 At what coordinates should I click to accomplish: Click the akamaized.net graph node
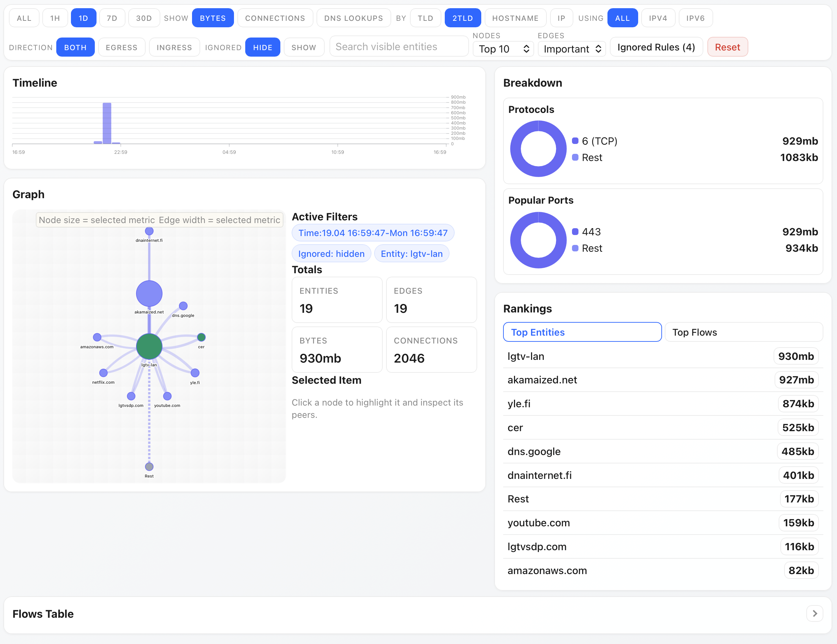149,294
